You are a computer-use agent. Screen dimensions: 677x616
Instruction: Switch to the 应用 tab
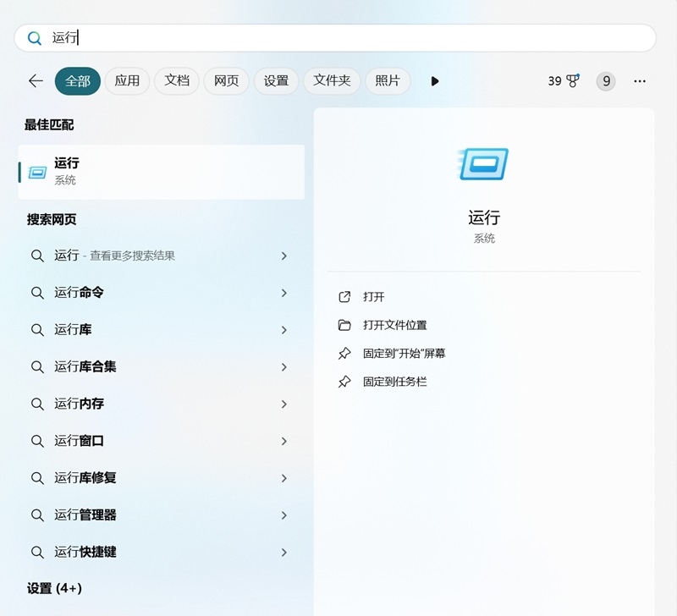127,80
